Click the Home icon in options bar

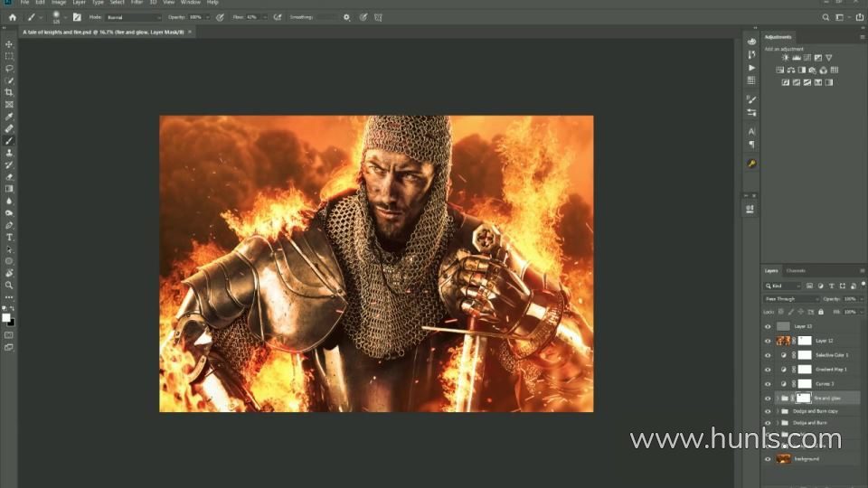pyautogui.click(x=12, y=17)
